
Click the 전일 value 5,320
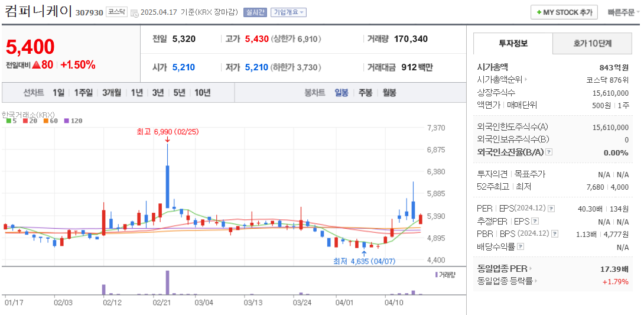(184, 39)
